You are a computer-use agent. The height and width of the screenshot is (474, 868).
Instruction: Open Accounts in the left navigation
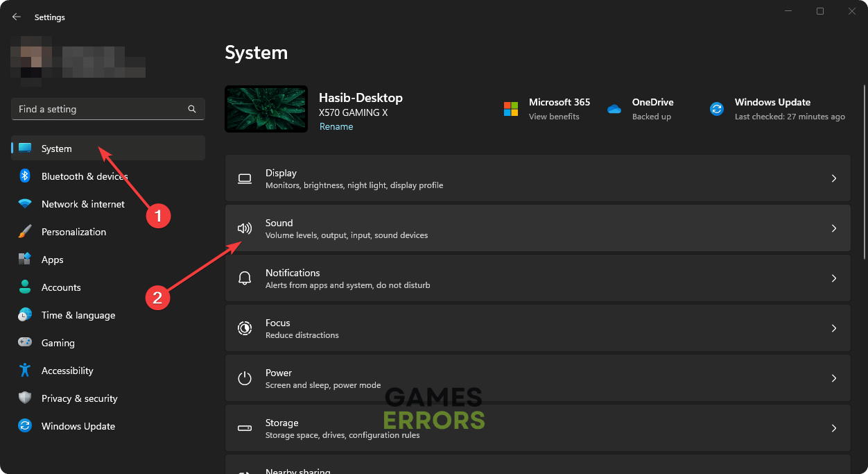pyautogui.click(x=61, y=287)
